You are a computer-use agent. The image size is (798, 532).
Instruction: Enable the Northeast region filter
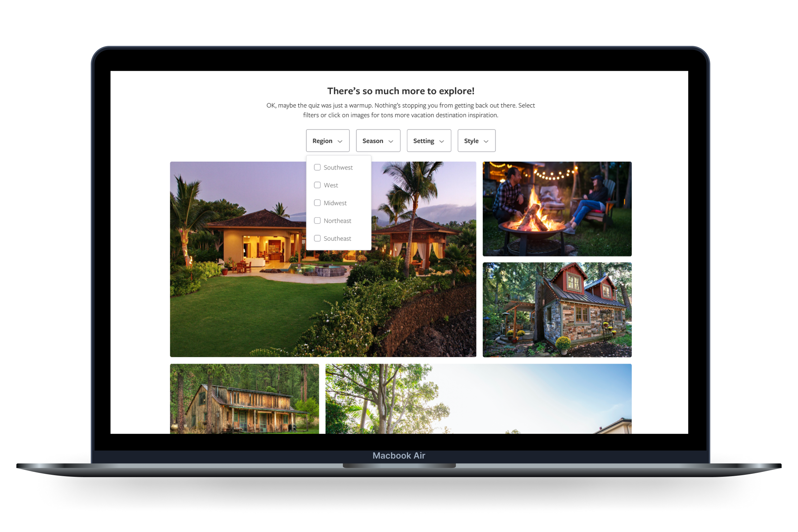point(317,220)
